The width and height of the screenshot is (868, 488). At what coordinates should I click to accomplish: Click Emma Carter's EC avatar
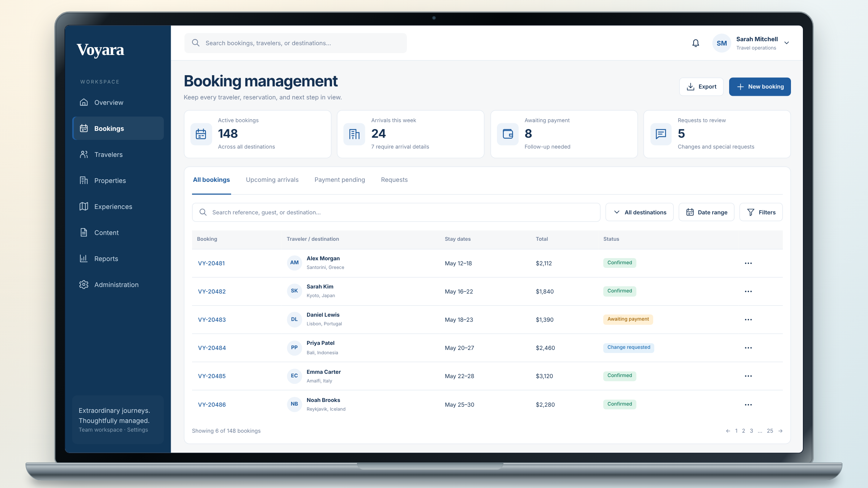[x=294, y=376]
